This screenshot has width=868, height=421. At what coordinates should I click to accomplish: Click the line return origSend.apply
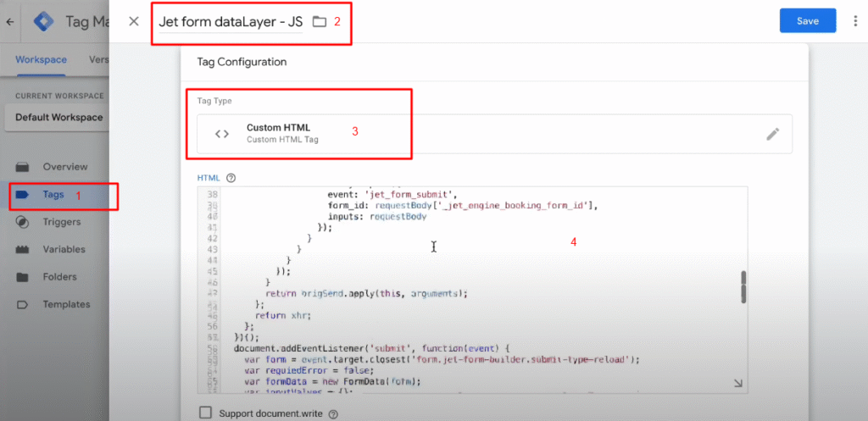(x=366, y=293)
